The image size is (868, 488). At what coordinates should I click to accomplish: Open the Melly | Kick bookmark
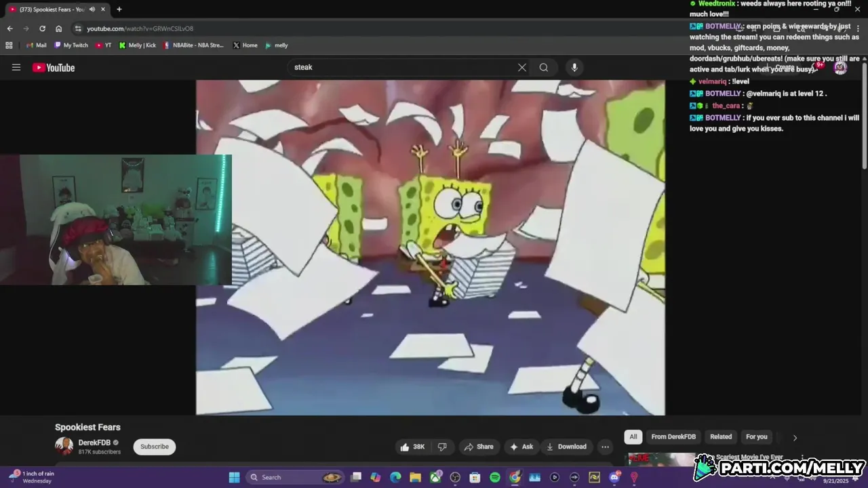click(x=138, y=45)
